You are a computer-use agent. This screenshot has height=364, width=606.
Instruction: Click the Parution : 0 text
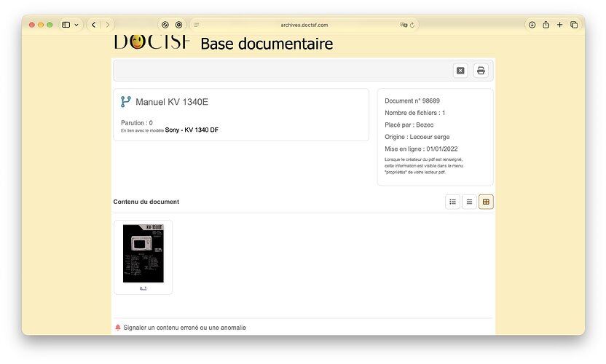137,122
